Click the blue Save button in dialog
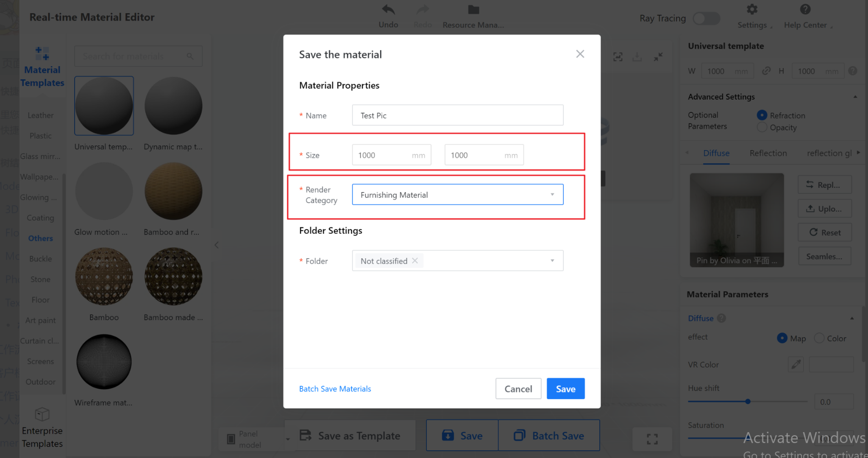Screen dimensions: 868x458 tap(565, 388)
